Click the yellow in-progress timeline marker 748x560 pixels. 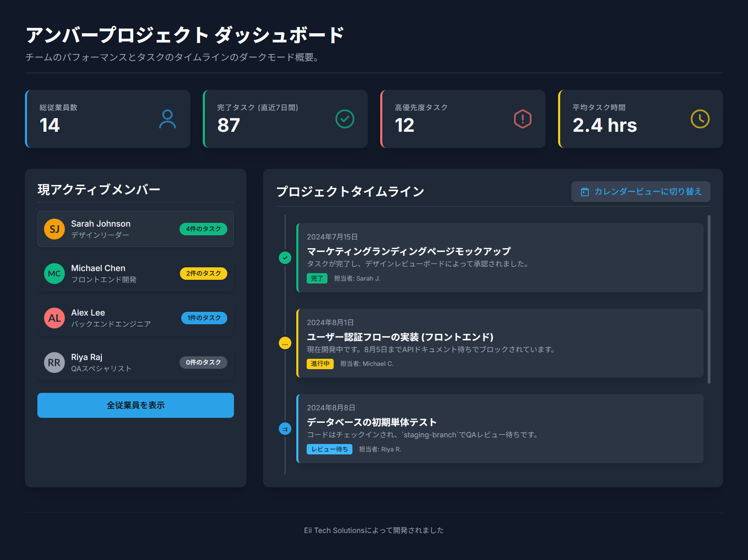pos(285,343)
